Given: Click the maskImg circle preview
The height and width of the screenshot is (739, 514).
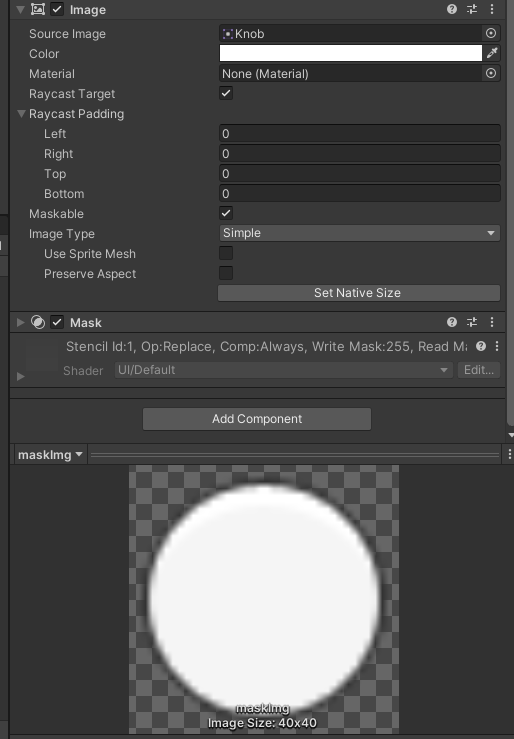Looking at the screenshot, I should (264, 597).
